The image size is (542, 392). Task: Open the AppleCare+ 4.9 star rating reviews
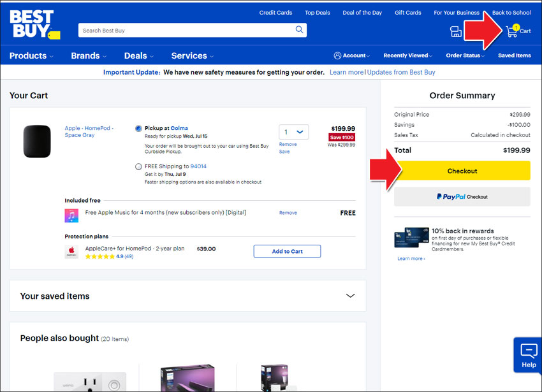click(x=109, y=256)
